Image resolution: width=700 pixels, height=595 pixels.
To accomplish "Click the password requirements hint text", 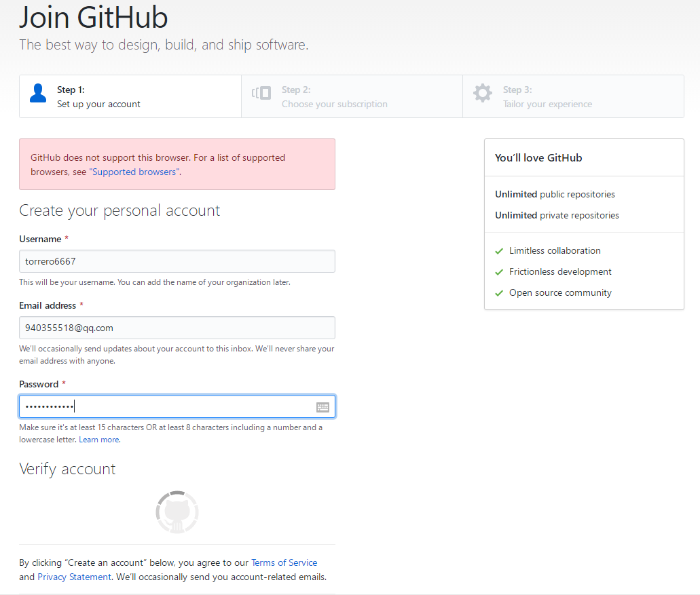I will point(171,433).
